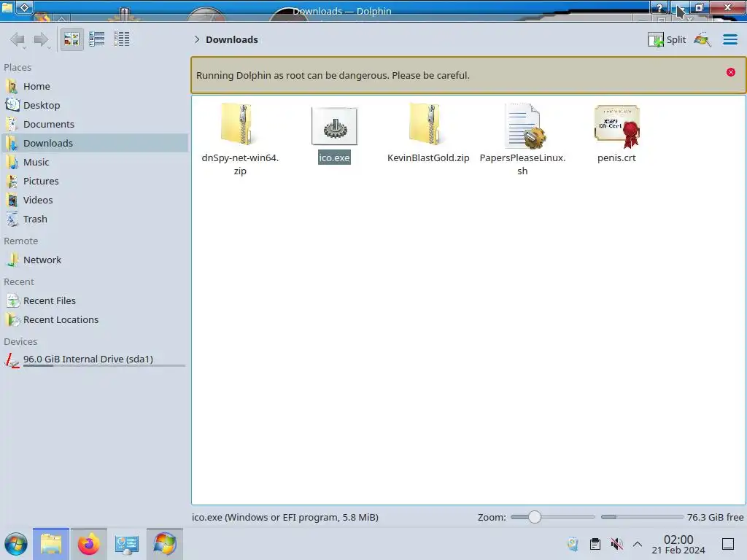Open Music in Places
The height and width of the screenshot is (560, 747).
pyautogui.click(x=94, y=163)
